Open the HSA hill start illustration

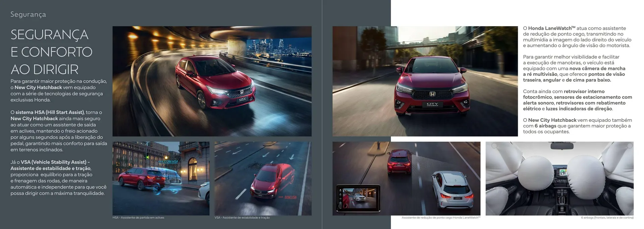161,178
